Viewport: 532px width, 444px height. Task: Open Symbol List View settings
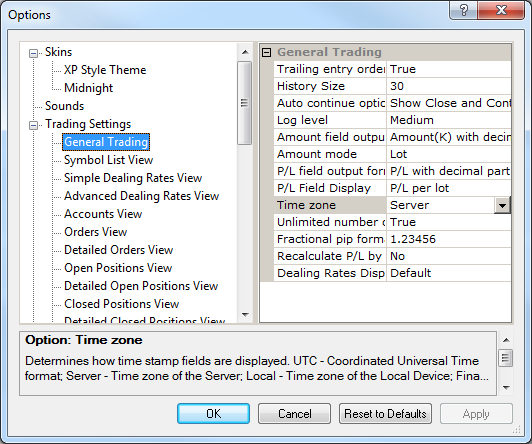(x=109, y=160)
